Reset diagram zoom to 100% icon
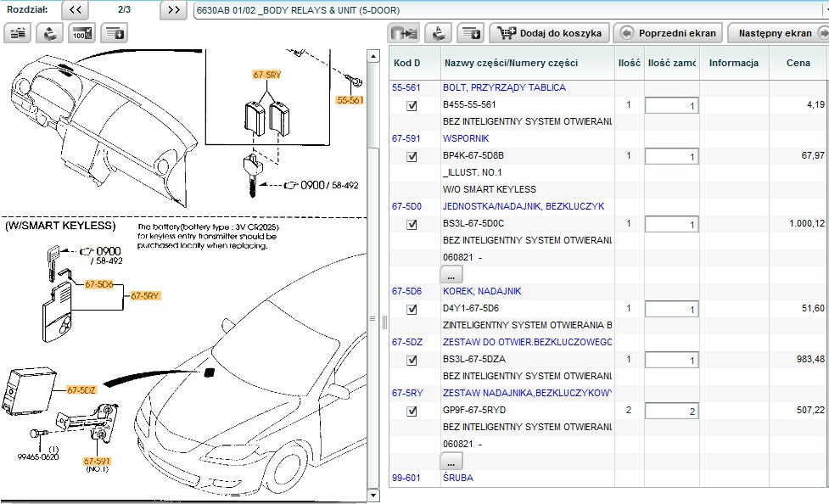829x504 pixels. pos(82,33)
